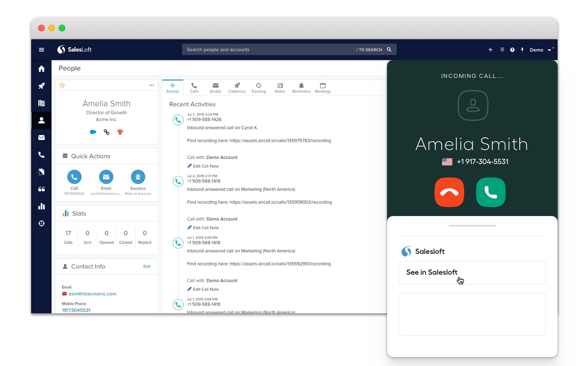Click the drag handle on call panel
Image resolution: width=588 pixels, height=366 pixels.
point(472,226)
